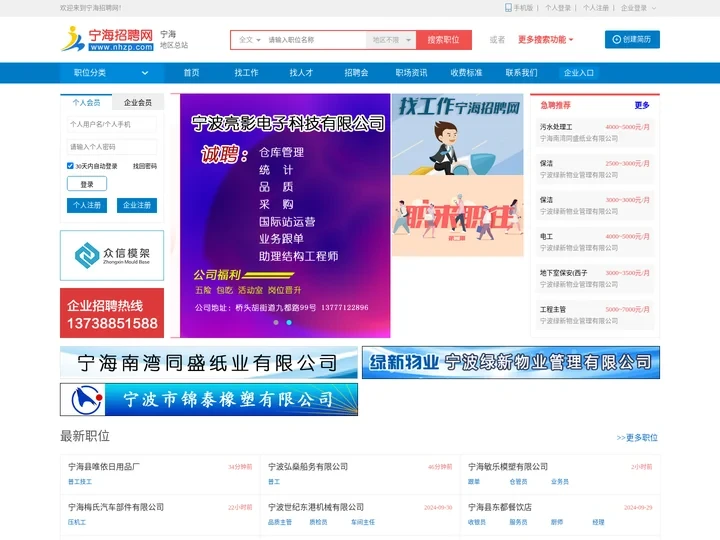Go to the 首页 nav item
The image size is (720, 540).
click(x=191, y=73)
